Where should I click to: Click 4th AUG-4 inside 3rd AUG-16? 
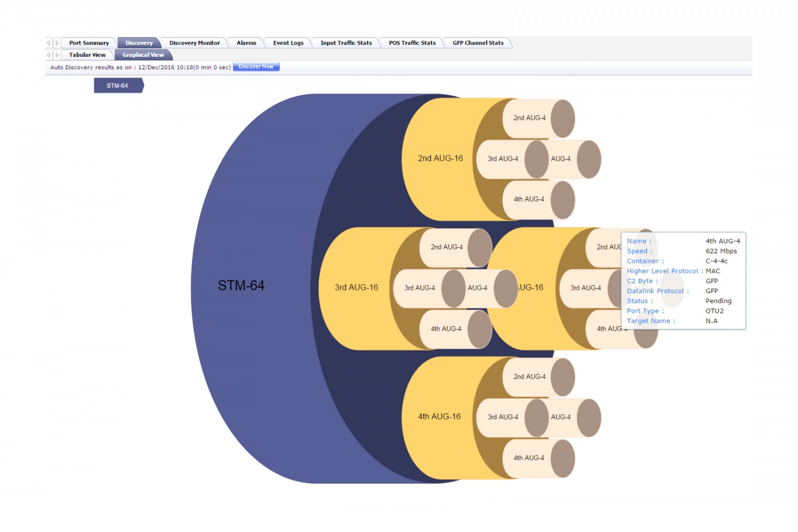point(455,329)
